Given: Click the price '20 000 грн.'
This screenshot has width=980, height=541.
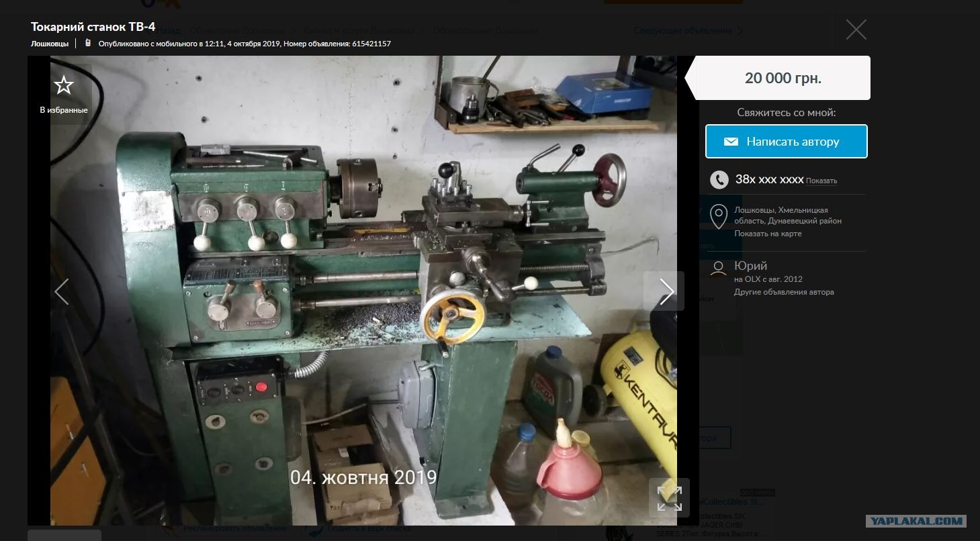Looking at the screenshot, I should (x=783, y=78).
